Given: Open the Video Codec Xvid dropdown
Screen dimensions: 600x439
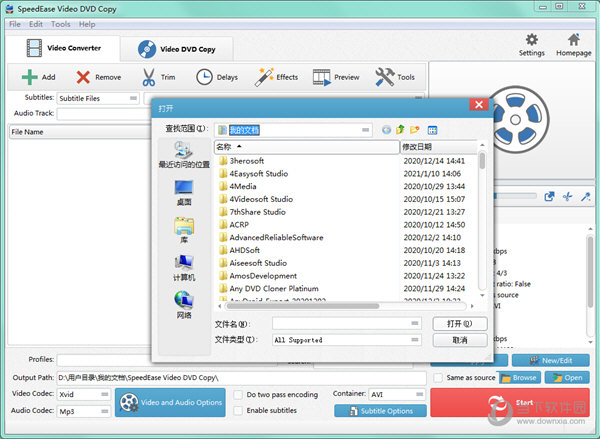Looking at the screenshot, I should tap(104, 394).
